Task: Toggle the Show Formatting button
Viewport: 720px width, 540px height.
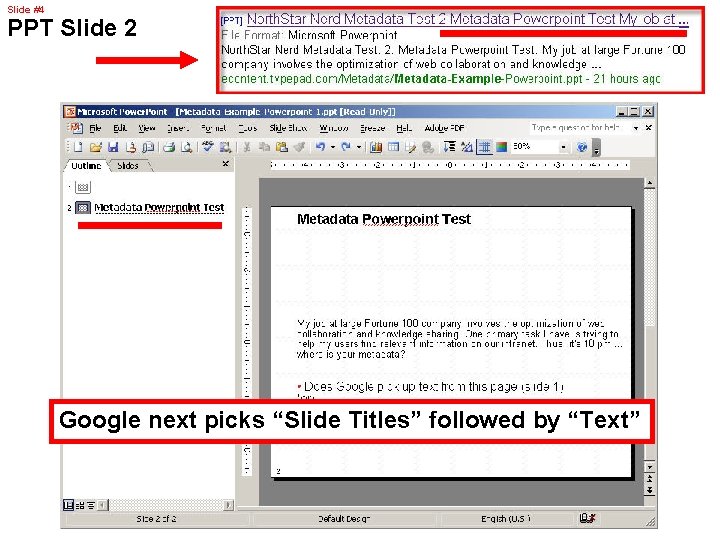Action: (x=467, y=147)
